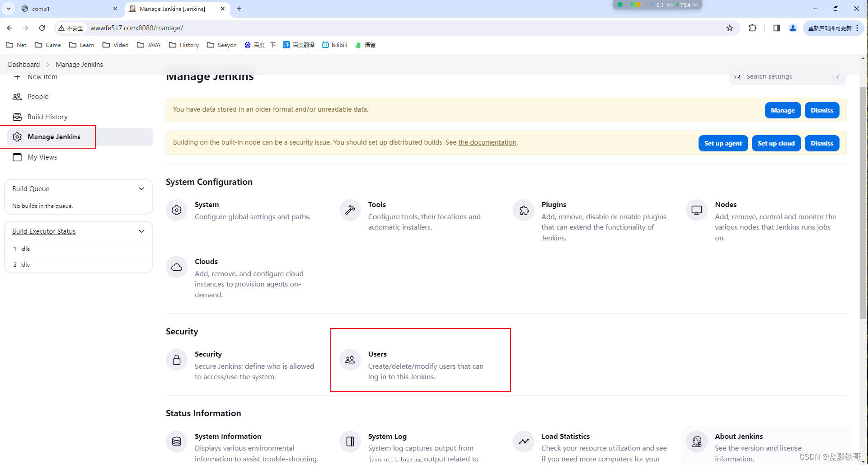Screen dimensions: 868x465
Task: Open the Nodes monitor icon
Action: click(697, 210)
